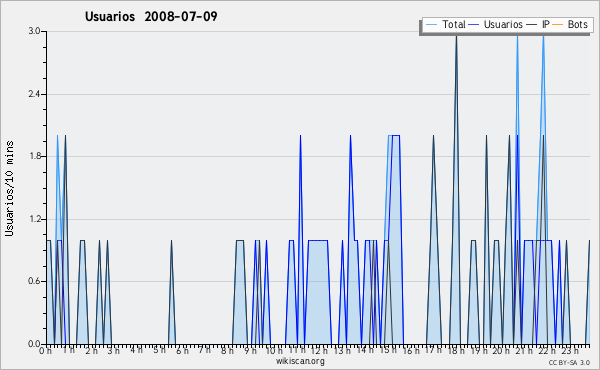
Task: Click the '23 h' x-axis label
Action: [569, 350]
